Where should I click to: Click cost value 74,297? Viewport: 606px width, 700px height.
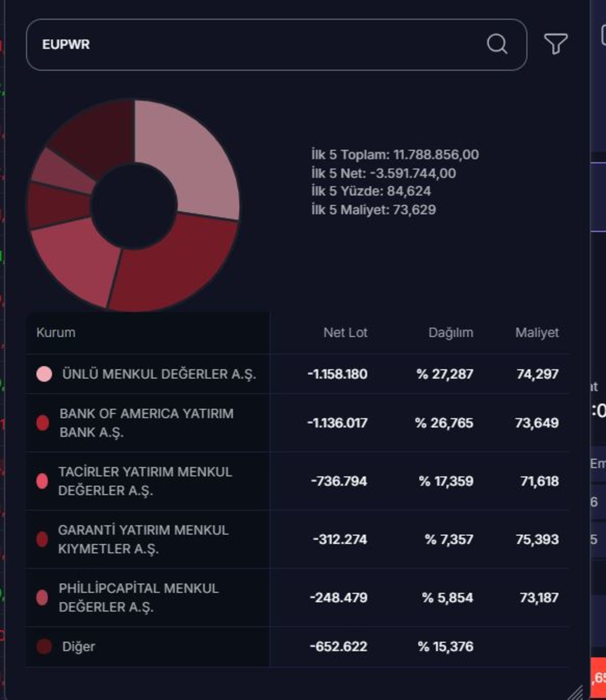[538, 374]
